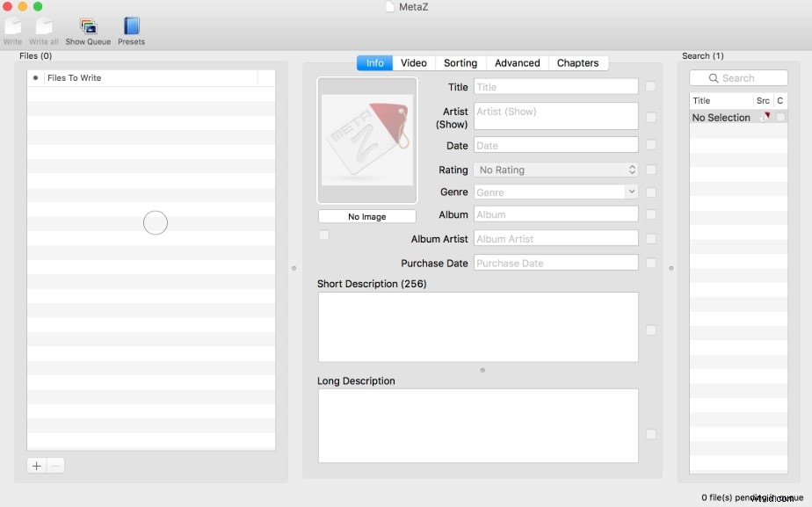This screenshot has width=812, height=507.
Task: Switch to the Video tab
Action: (413, 62)
